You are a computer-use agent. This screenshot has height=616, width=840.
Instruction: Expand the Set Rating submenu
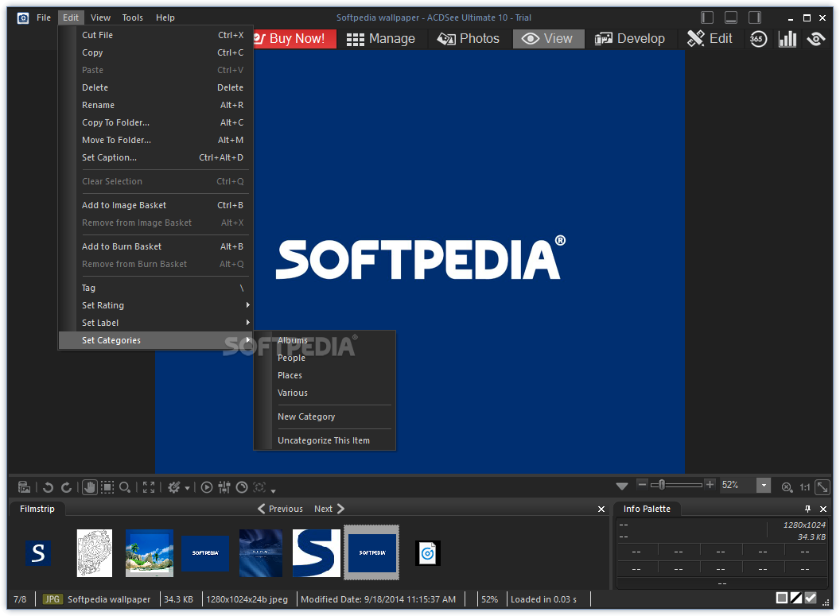tap(155, 305)
